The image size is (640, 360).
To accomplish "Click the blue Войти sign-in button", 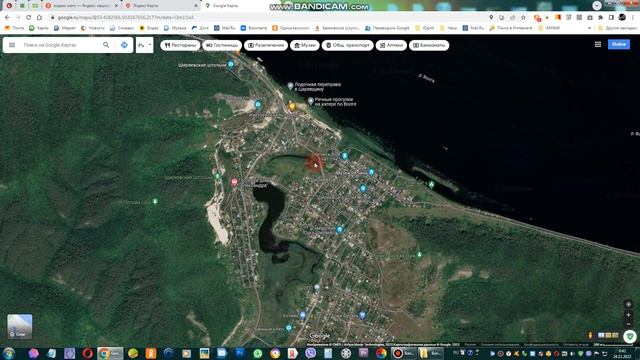I will click(x=619, y=44).
